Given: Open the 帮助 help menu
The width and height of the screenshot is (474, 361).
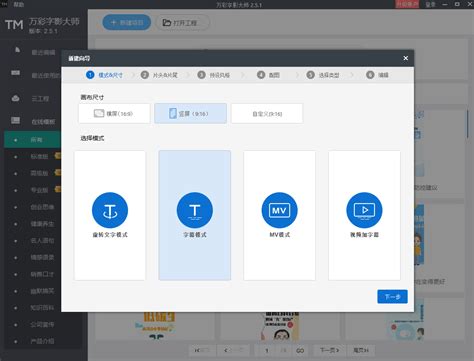Looking at the screenshot, I should coord(19,4).
